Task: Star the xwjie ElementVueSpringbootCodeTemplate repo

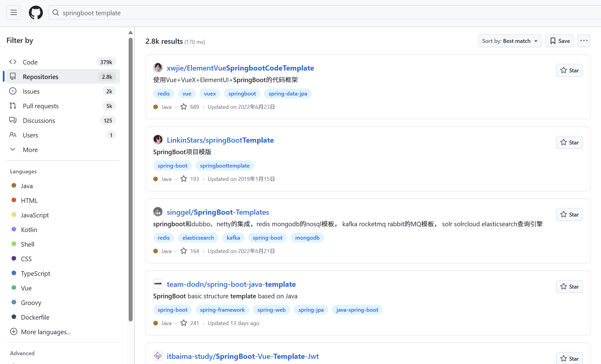Action: (x=569, y=70)
